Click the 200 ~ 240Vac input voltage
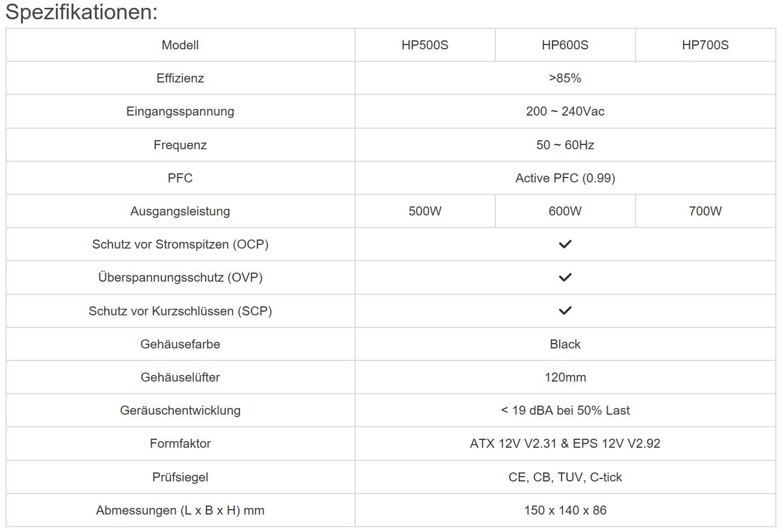 565,111
